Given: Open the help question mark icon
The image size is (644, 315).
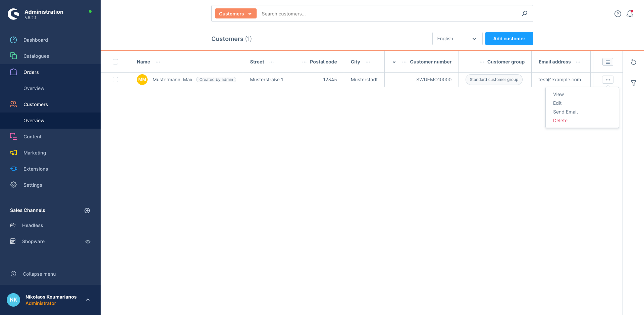Looking at the screenshot, I should tap(618, 14).
